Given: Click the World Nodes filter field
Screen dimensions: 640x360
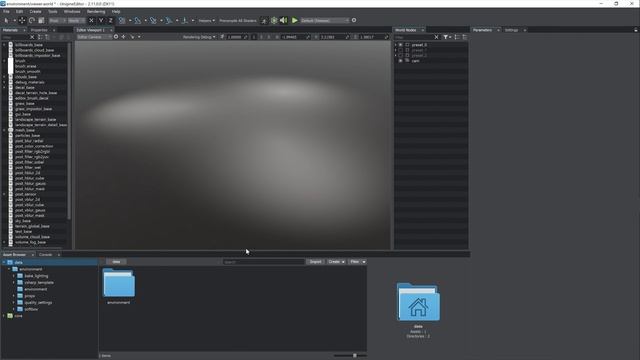Looking at the screenshot, I should tap(413, 37).
